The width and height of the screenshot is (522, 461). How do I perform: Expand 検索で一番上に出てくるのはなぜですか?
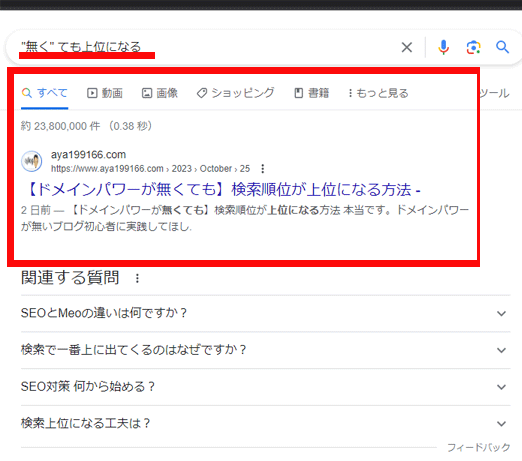(265, 350)
